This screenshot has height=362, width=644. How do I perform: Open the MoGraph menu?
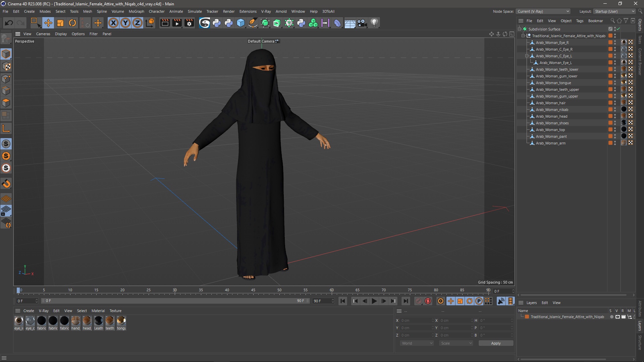[x=136, y=11]
